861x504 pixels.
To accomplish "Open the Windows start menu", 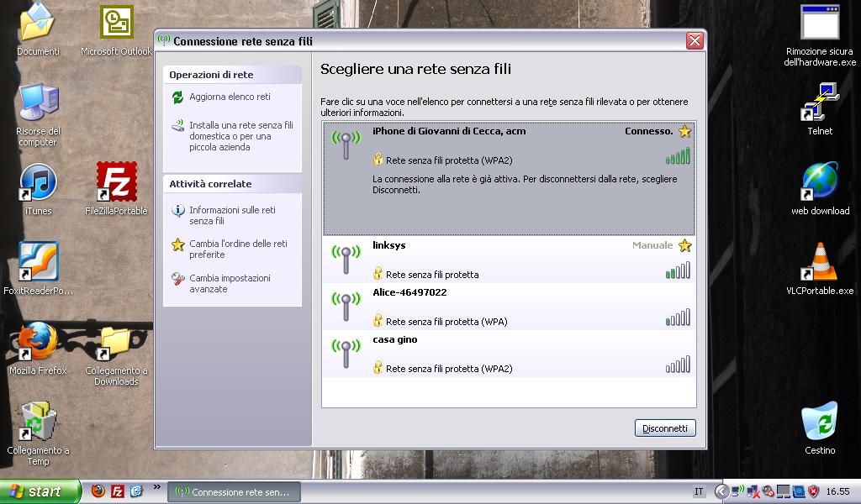I will click(x=40, y=491).
